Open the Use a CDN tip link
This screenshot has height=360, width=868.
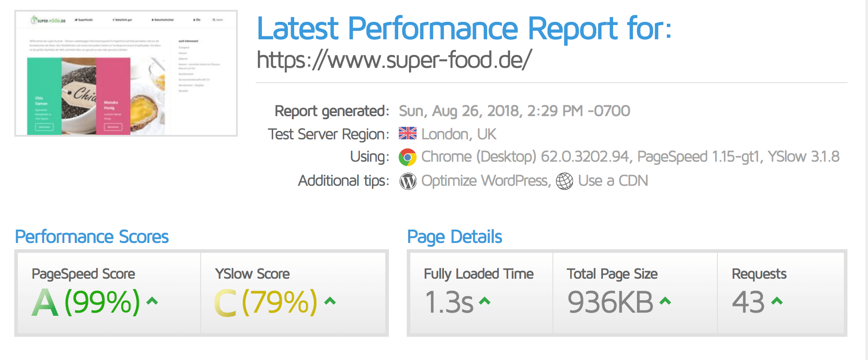click(613, 181)
